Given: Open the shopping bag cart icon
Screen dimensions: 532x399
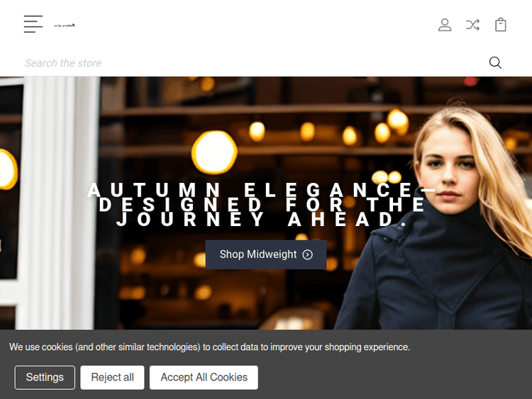Looking at the screenshot, I should click(501, 25).
